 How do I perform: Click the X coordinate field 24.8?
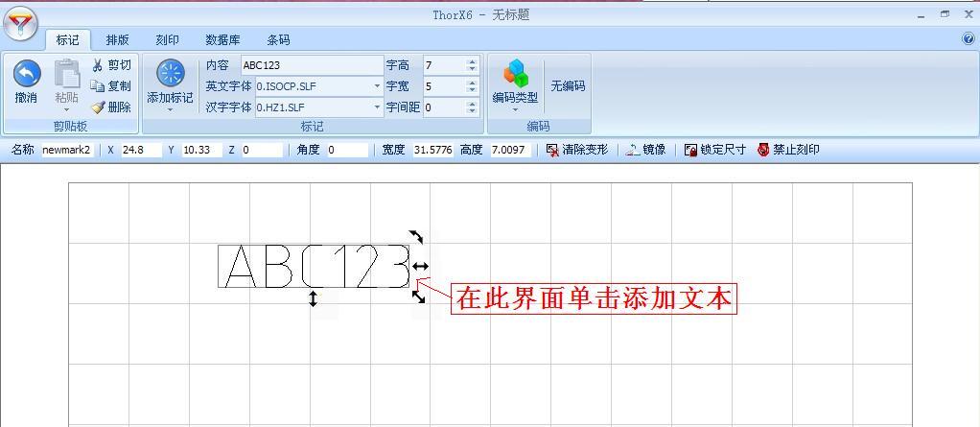141,150
